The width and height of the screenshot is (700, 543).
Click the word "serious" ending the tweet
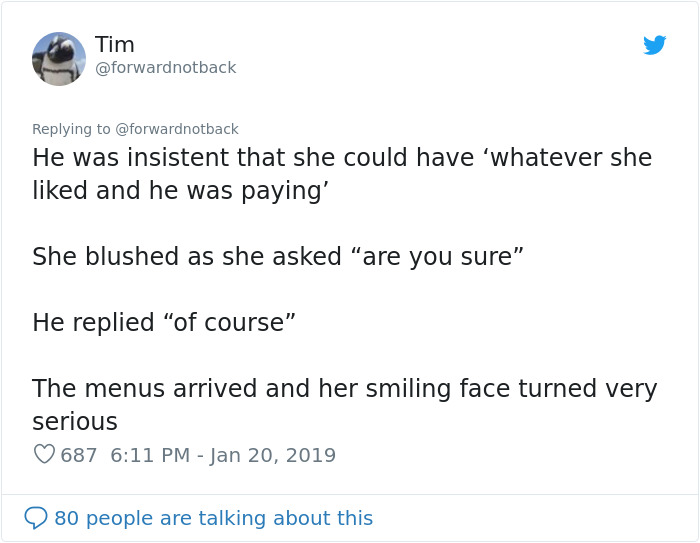click(x=75, y=421)
